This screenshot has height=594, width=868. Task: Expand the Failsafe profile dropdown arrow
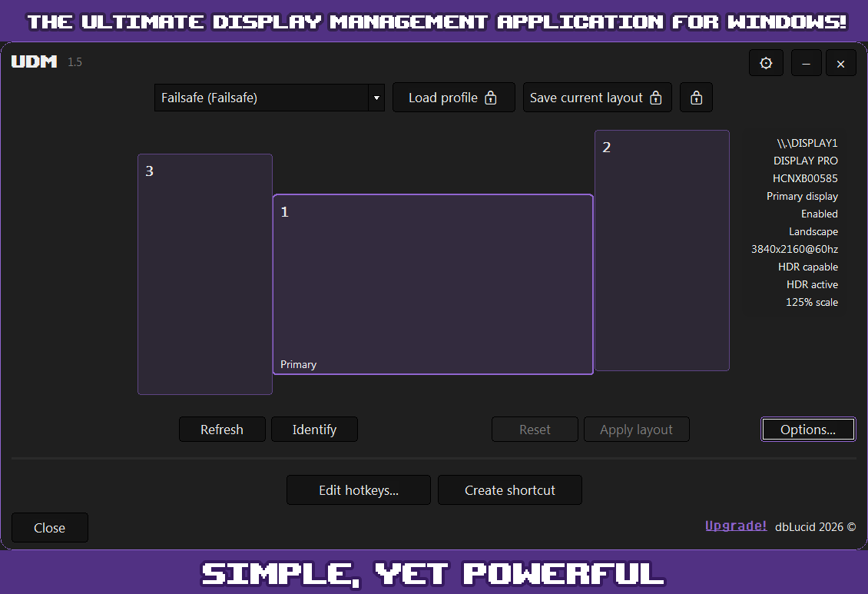click(x=376, y=98)
